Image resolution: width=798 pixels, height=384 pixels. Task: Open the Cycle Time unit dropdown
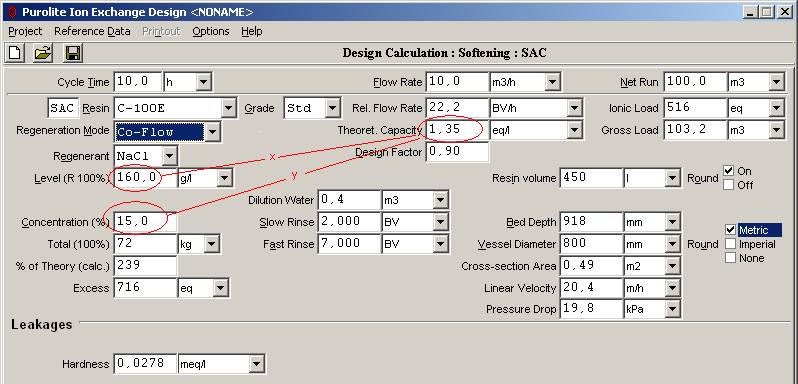(203, 81)
